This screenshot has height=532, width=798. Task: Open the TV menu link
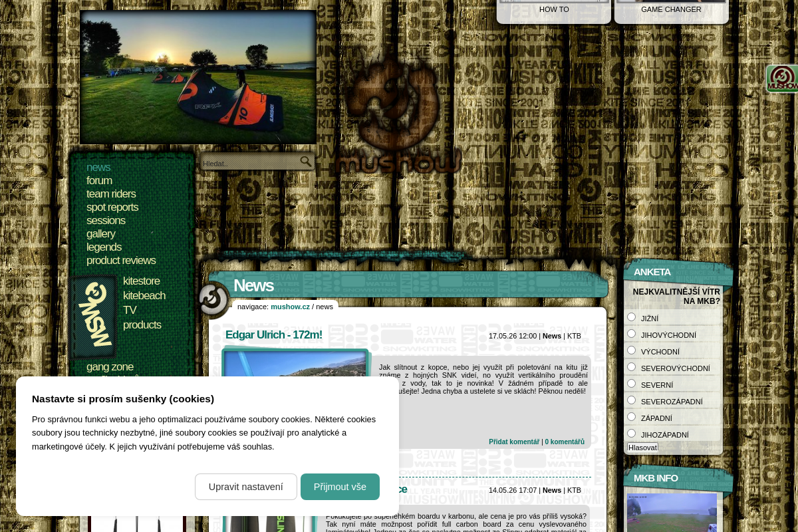(130, 311)
